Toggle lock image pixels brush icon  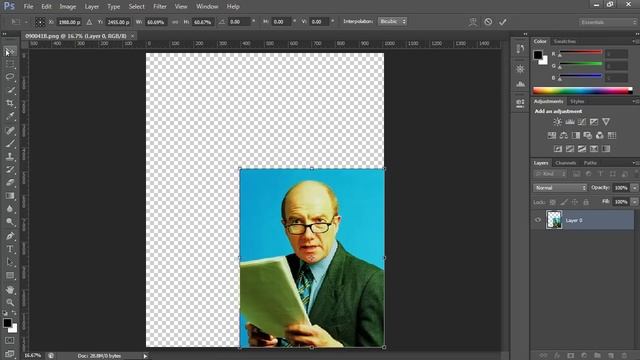(564, 202)
